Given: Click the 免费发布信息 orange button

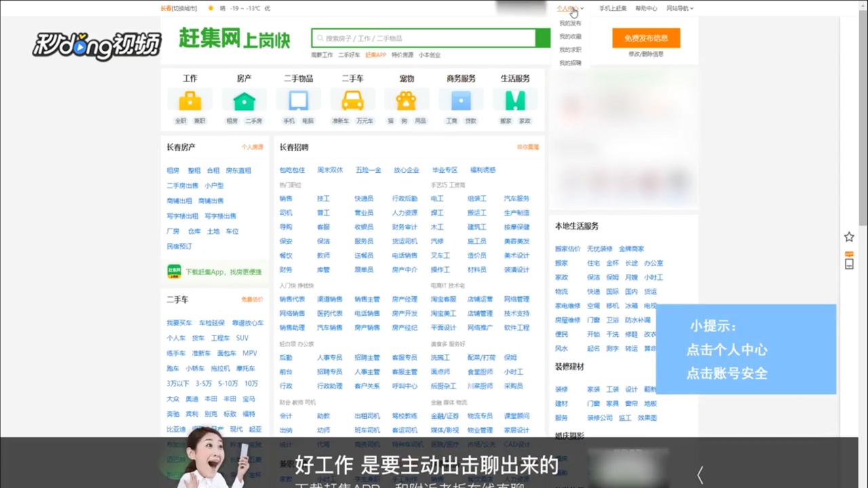Looking at the screenshot, I should pyautogui.click(x=646, y=38).
